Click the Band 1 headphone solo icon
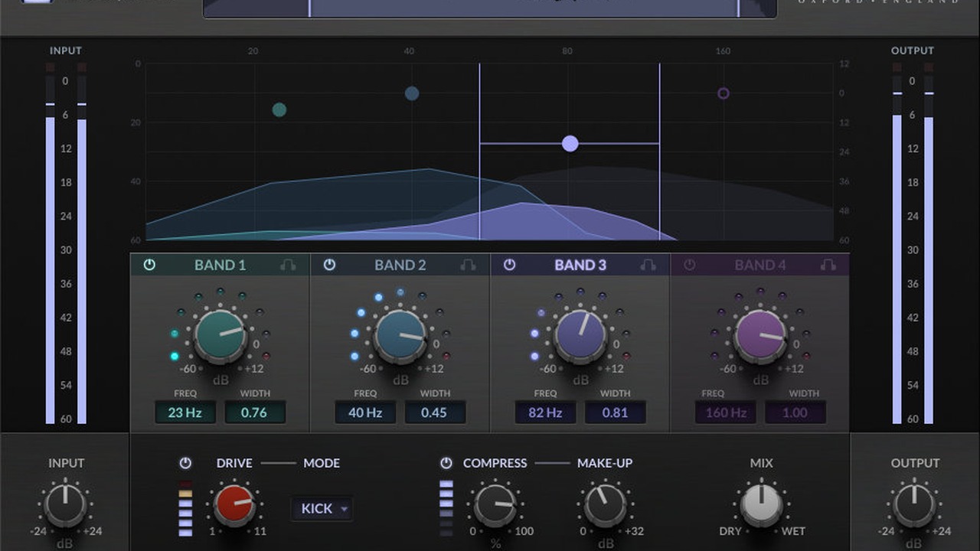 (288, 265)
